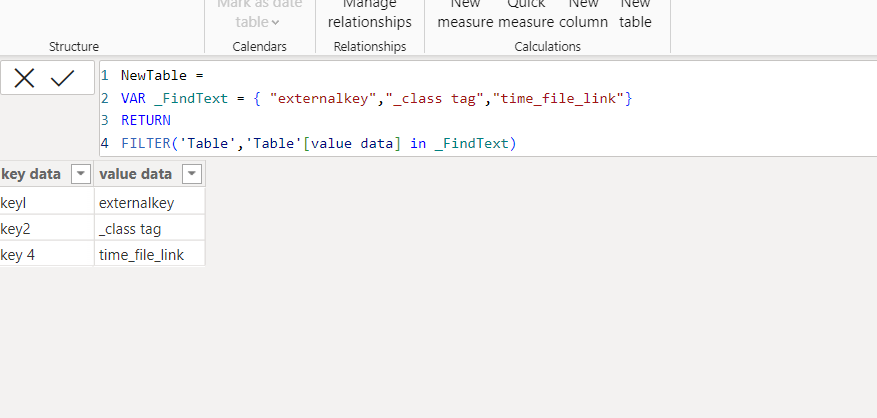This screenshot has width=877, height=418.
Task: Click the cell containing keyl
Action: (47, 203)
